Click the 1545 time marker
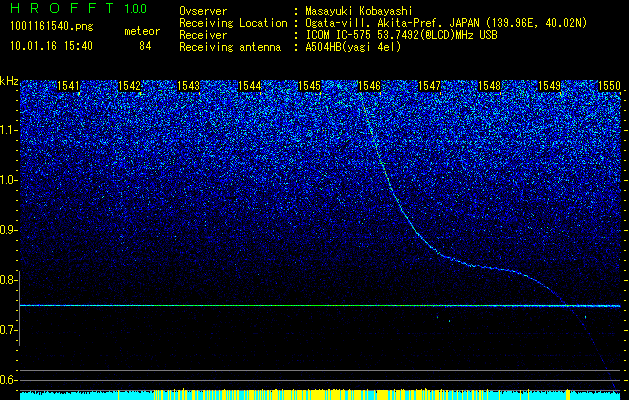Screen dimensions: 629x400 click(309, 86)
